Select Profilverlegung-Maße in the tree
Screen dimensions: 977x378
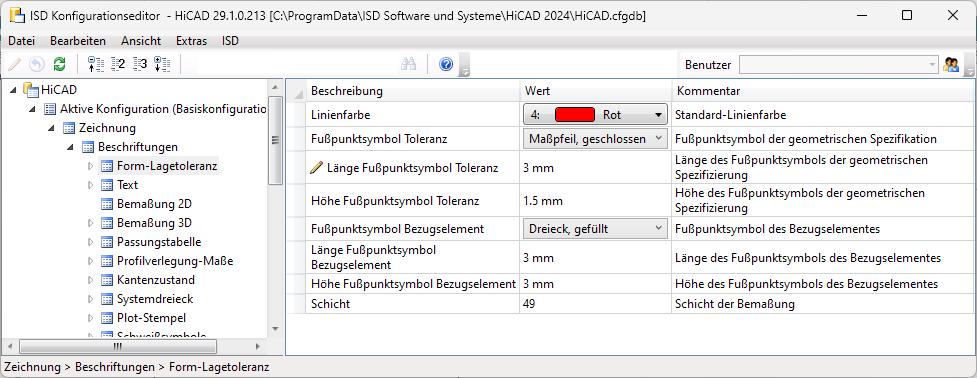tap(175, 261)
